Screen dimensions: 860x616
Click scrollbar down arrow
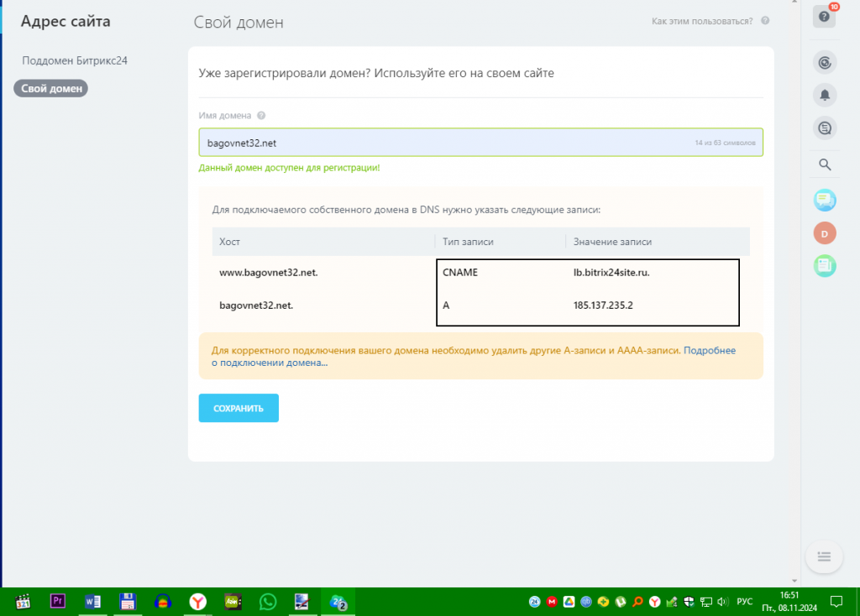[x=794, y=581]
